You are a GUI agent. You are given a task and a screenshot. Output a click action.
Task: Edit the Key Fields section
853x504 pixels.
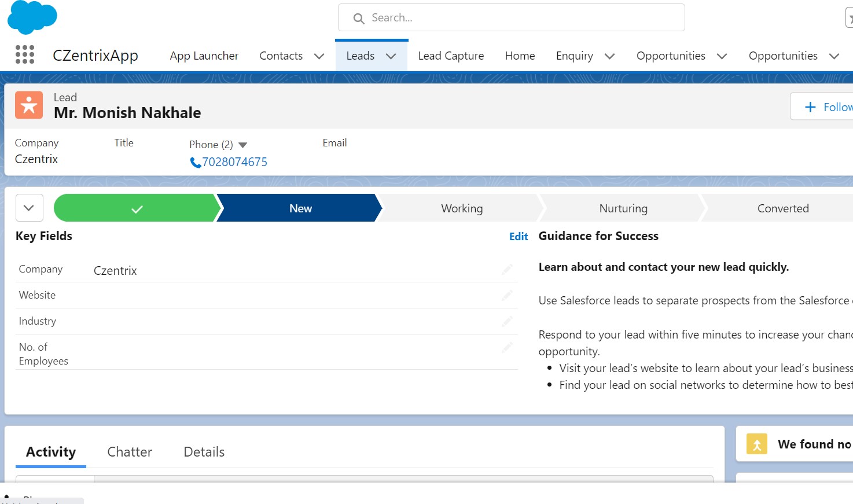[x=518, y=236]
